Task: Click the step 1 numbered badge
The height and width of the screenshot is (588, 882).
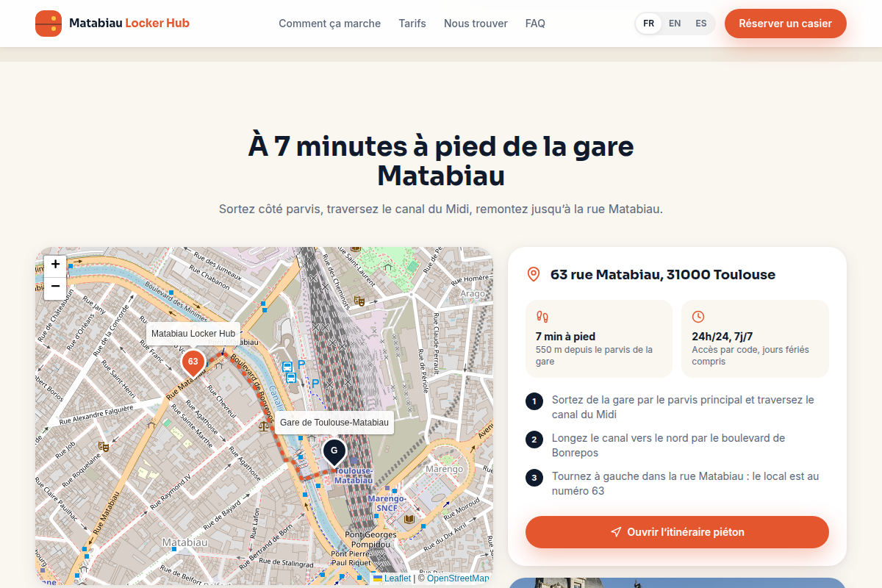Action: (534, 401)
